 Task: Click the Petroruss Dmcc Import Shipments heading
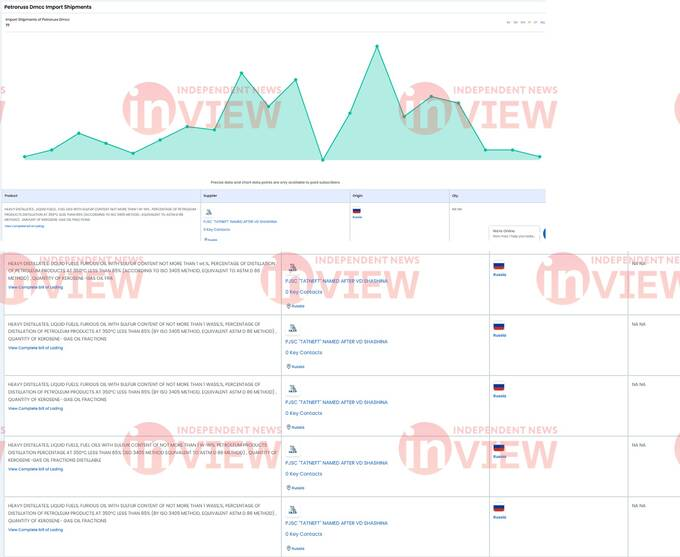click(x=48, y=7)
